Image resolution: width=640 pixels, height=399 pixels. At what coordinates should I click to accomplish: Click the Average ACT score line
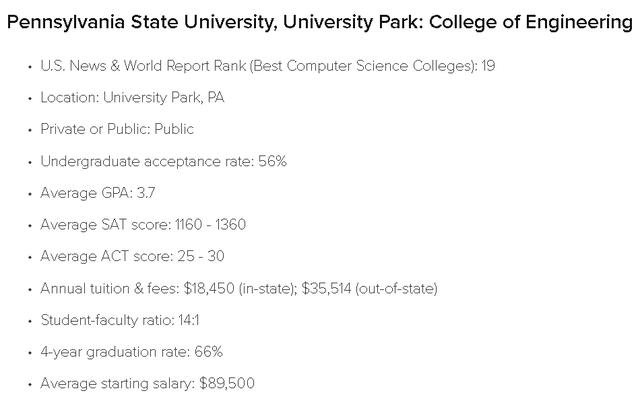(x=132, y=257)
